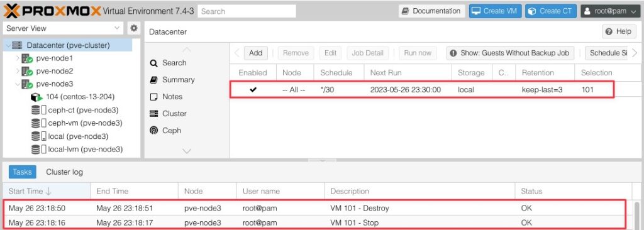The height and width of the screenshot is (230, 644).
Task: Click the Start Time sort arrow
Action: (48, 192)
